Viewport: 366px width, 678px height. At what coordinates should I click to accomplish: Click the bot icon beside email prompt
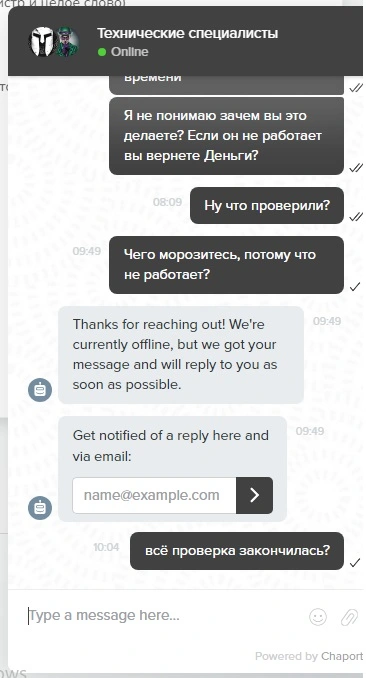click(x=40, y=508)
